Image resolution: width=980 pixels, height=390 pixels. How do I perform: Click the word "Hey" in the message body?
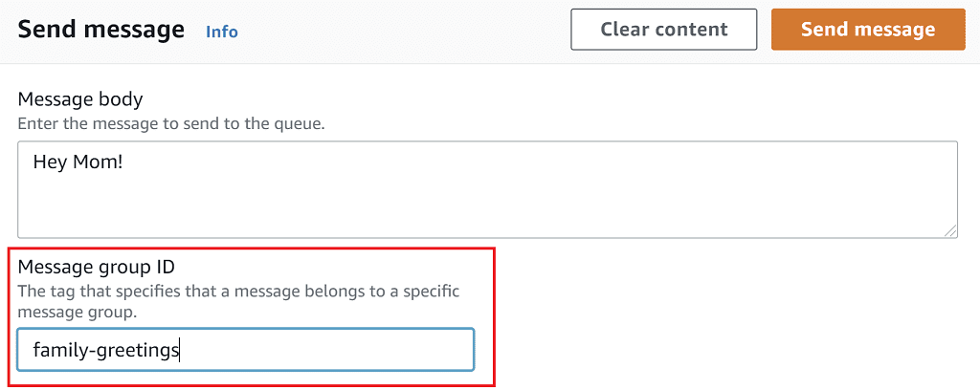click(49, 162)
